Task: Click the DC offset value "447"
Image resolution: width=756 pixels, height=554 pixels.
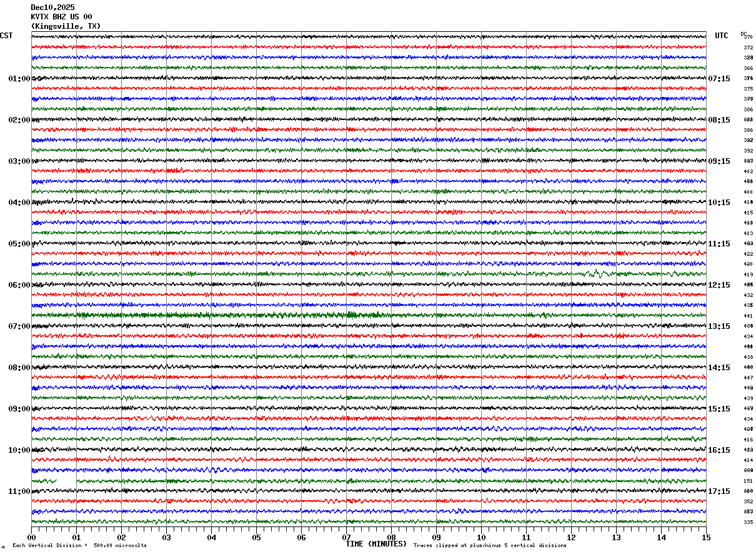Action: click(748, 378)
